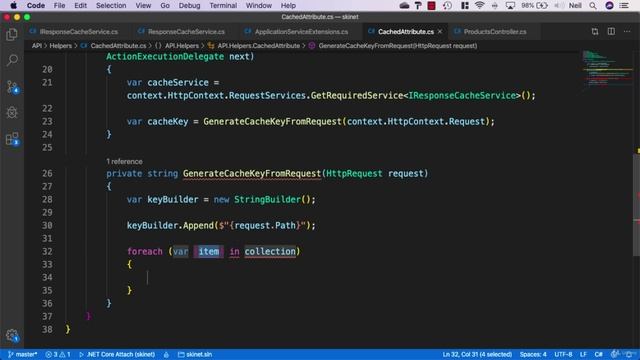
Task: Select the CachedAttribute.cs tab
Action: click(406, 31)
